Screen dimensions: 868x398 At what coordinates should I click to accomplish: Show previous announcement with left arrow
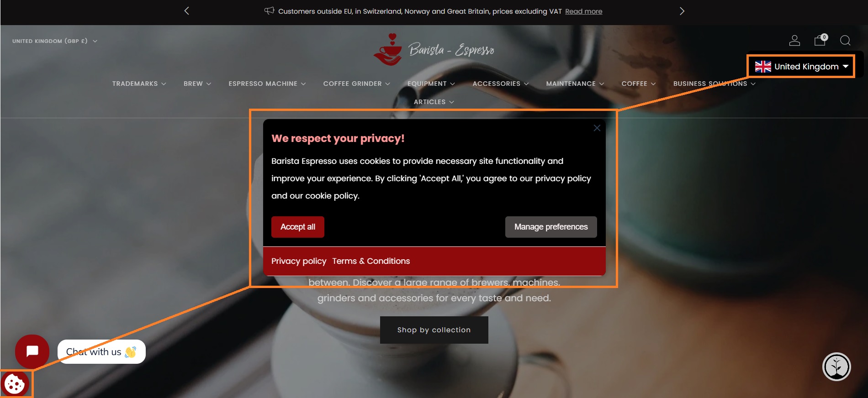click(186, 11)
